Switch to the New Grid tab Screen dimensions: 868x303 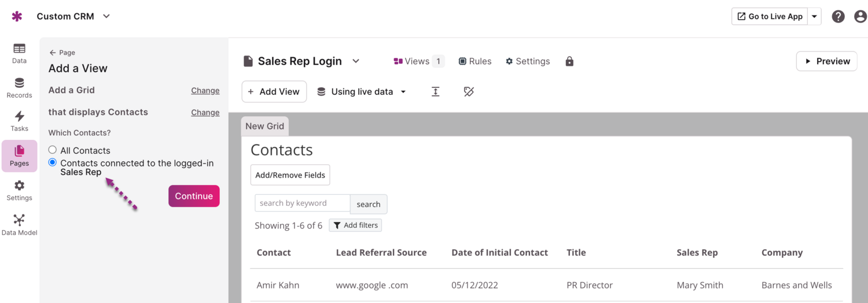point(264,126)
